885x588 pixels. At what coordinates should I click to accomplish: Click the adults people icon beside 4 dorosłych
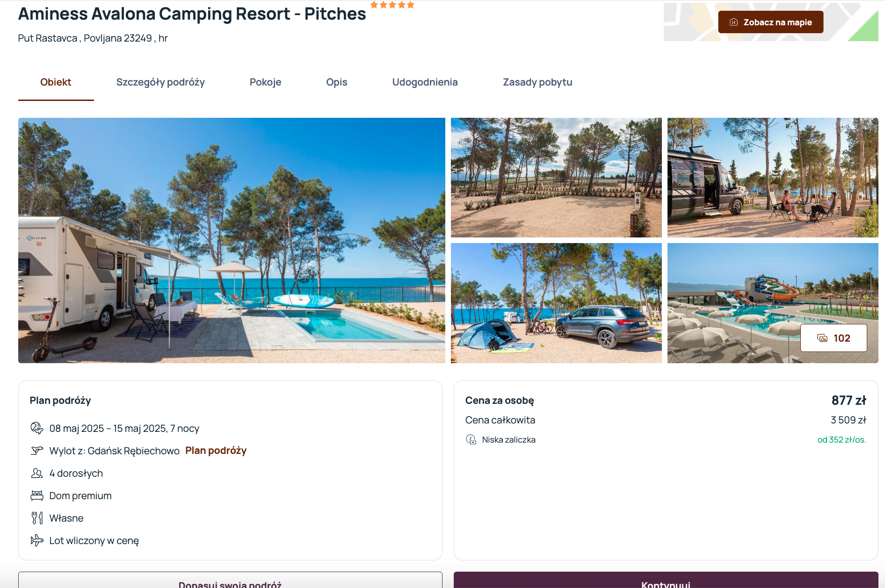pyautogui.click(x=37, y=473)
